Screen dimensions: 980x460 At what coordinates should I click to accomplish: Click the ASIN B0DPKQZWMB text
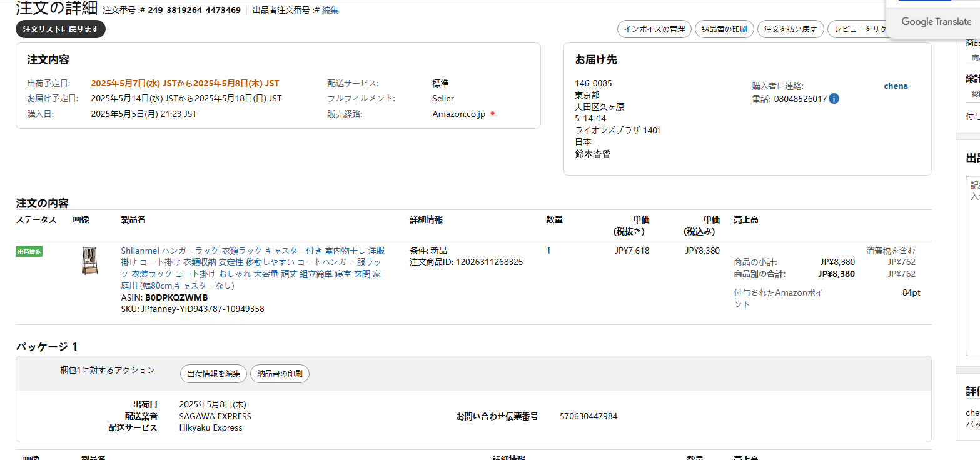click(x=176, y=297)
